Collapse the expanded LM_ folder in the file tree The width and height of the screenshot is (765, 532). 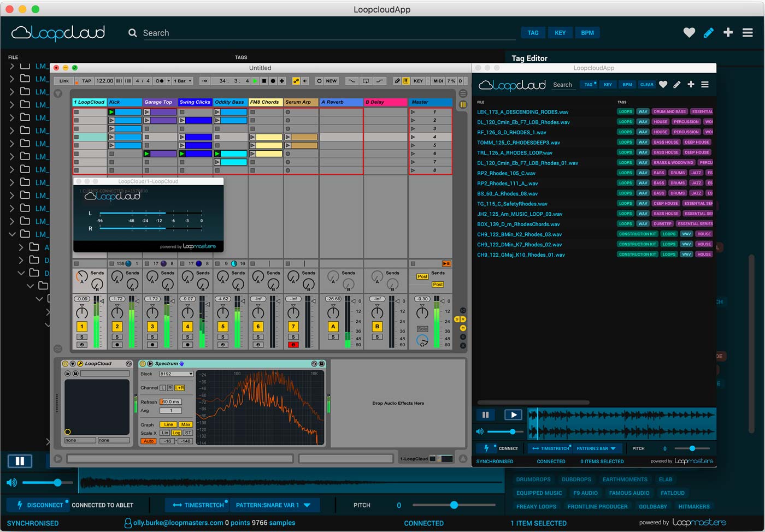(x=12, y=234)
